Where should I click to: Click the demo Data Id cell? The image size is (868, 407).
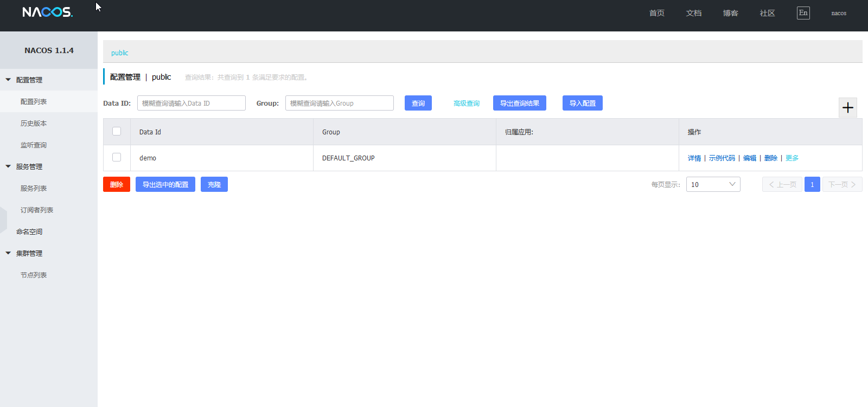point(222,158)
